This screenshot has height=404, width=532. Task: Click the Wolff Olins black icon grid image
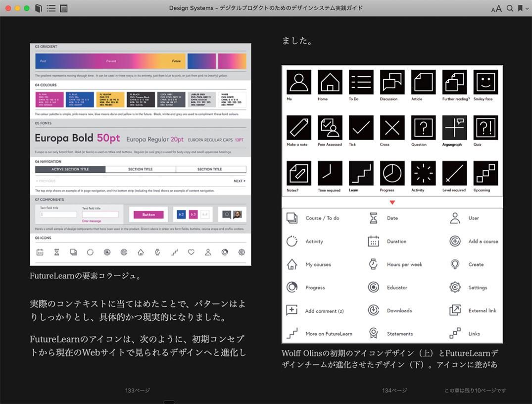click(x=392, y=131)
